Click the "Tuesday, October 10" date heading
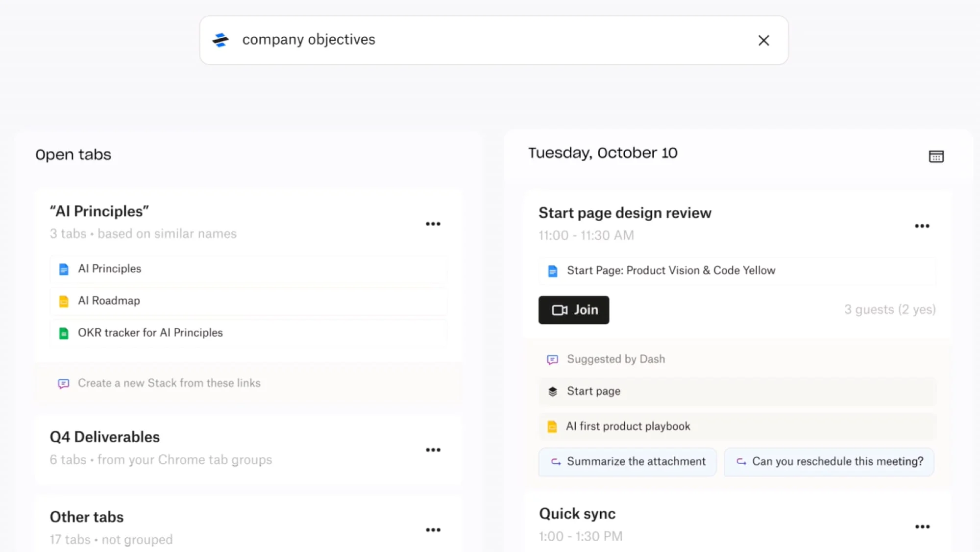 click(x=603, y=153)
